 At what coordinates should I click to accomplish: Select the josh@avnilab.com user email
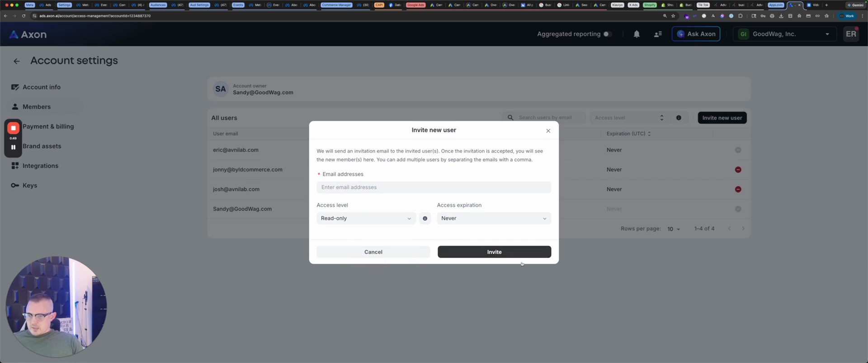236,189
